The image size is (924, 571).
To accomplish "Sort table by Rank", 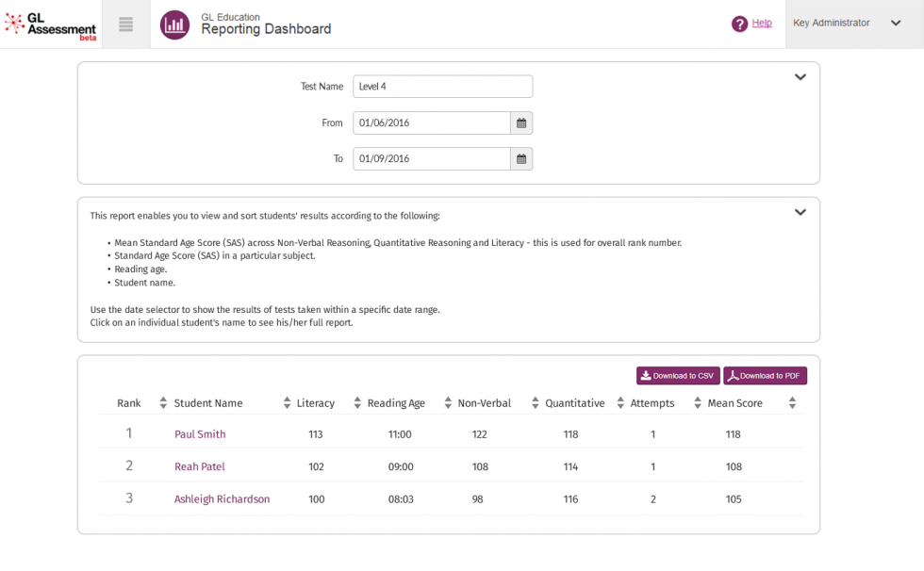I will pyautogui.click(x=163, y=403).
